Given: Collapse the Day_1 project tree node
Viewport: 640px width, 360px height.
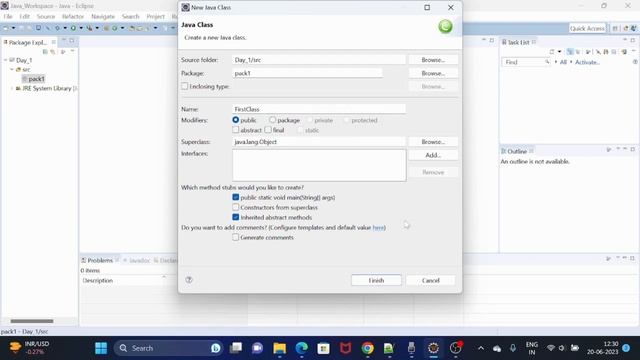Looking at the screenshot, I should 6,60.
